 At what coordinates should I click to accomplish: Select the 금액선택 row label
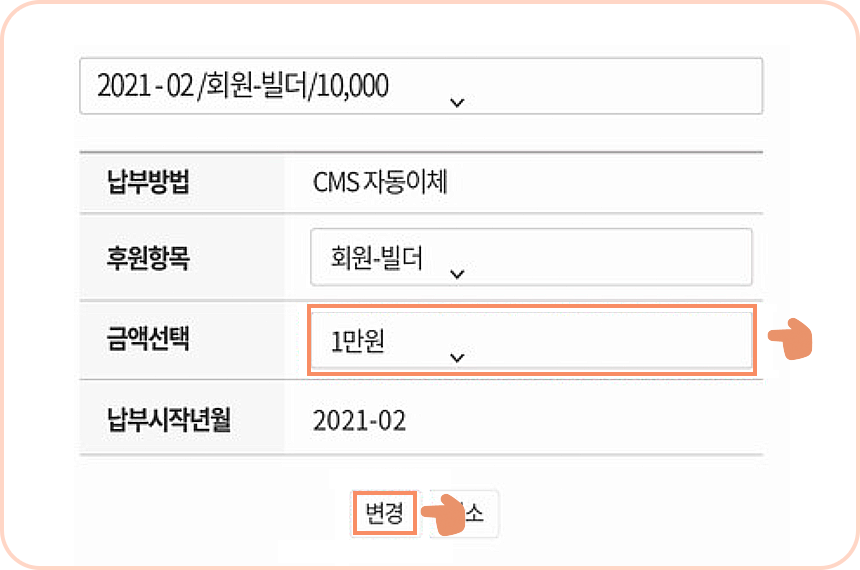click(x=148, y=338)
